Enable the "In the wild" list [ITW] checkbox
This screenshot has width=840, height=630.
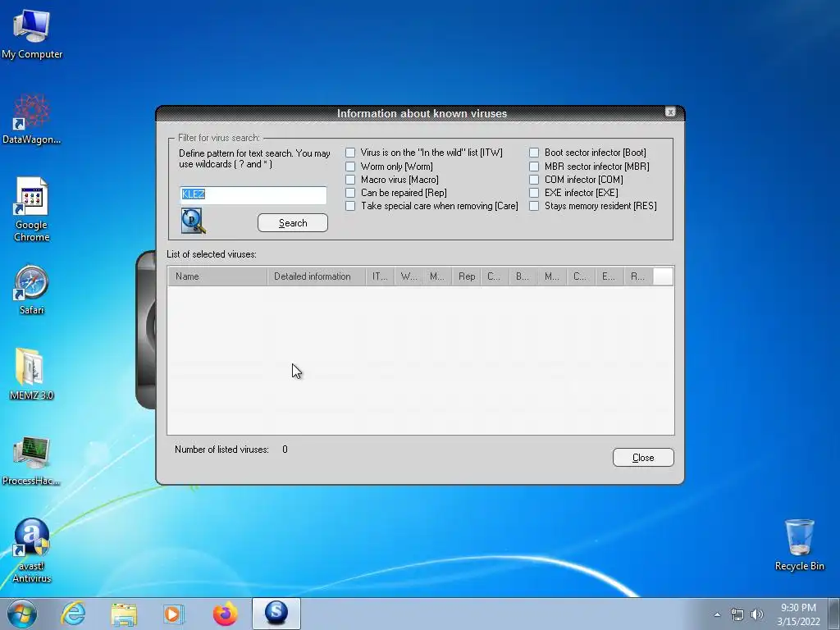350,153
